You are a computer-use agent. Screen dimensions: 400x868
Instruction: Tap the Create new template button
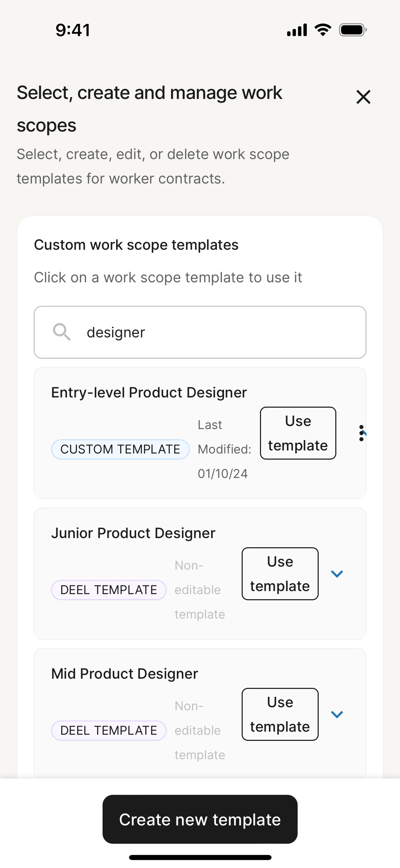[200, 819]
